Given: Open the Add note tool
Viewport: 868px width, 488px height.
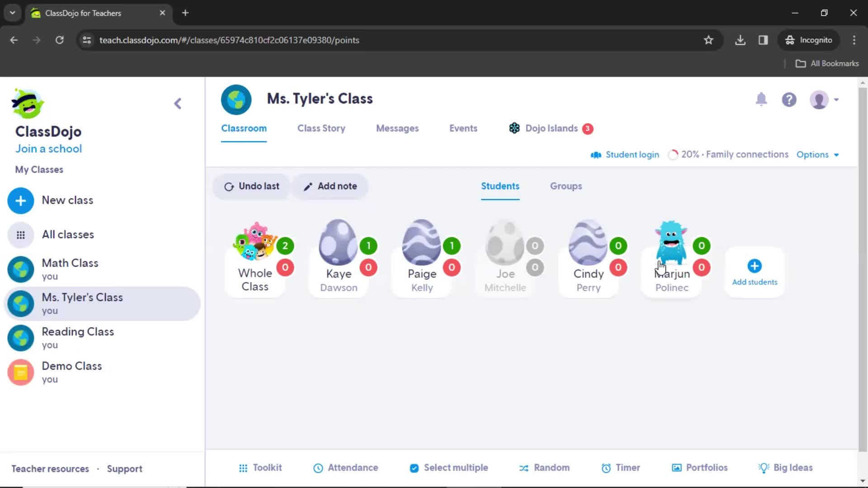Looking at the screenshot, I should (x=330, y=186).
